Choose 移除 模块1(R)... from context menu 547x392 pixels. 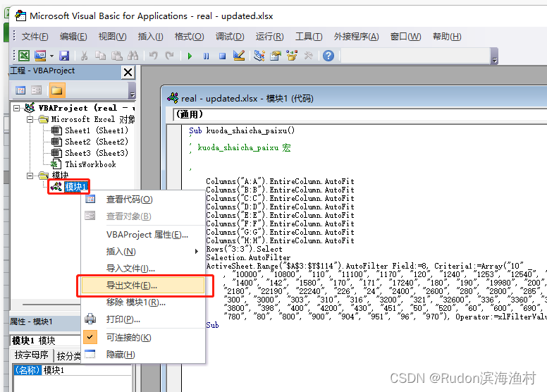coord(143,302)
